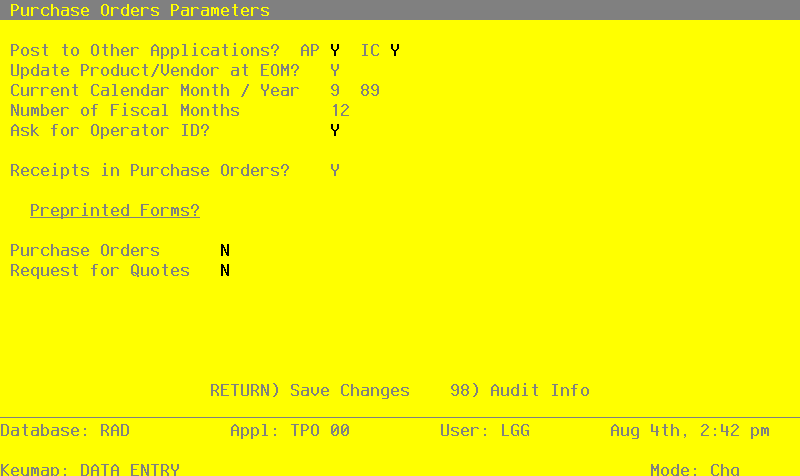Click the Receipts in Purchase Orders value

coord(335,170)
